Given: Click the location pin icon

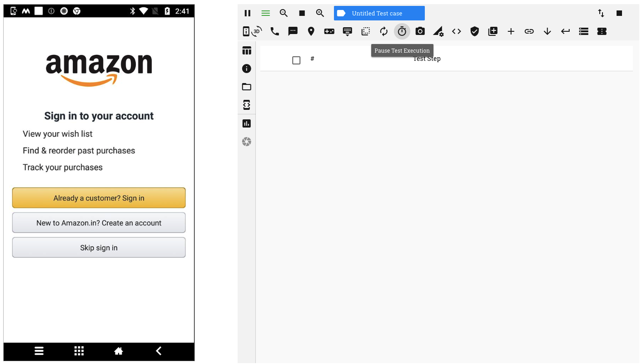Looking at the screenshot, I should [x=311, y=31].
